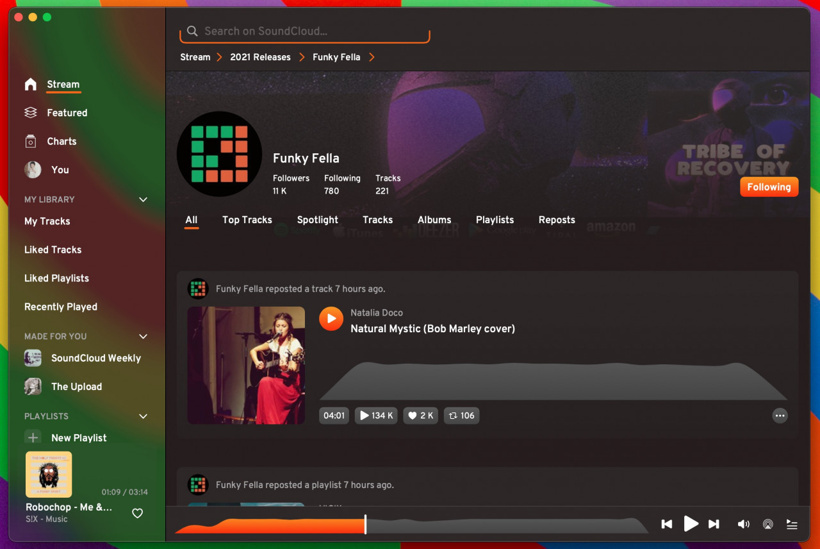Viewport: 820px width, 549px height.
Task: Seek in the bottom player waveform
Action: pyautogui.click(x=500, y=524)
